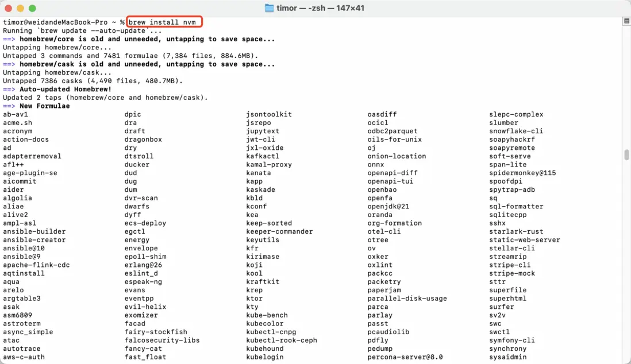
Task: Click 'aws-c-auth' formula name
Action: click(x=24, y=357)
